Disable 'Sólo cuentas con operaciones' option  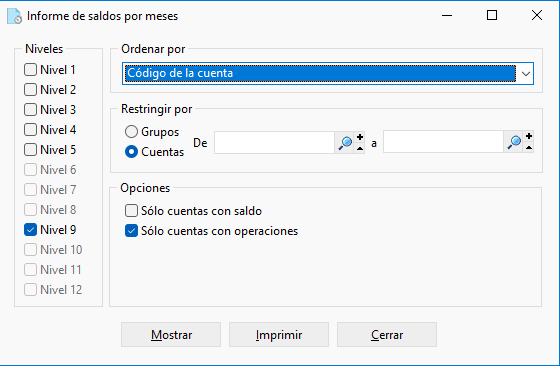tap(131, 231)
